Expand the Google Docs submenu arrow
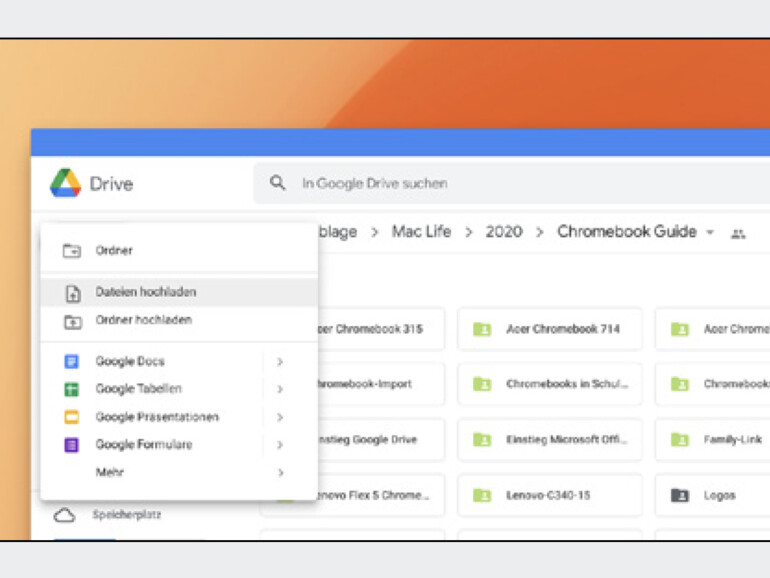770x578 pixels. pos(280,362)
